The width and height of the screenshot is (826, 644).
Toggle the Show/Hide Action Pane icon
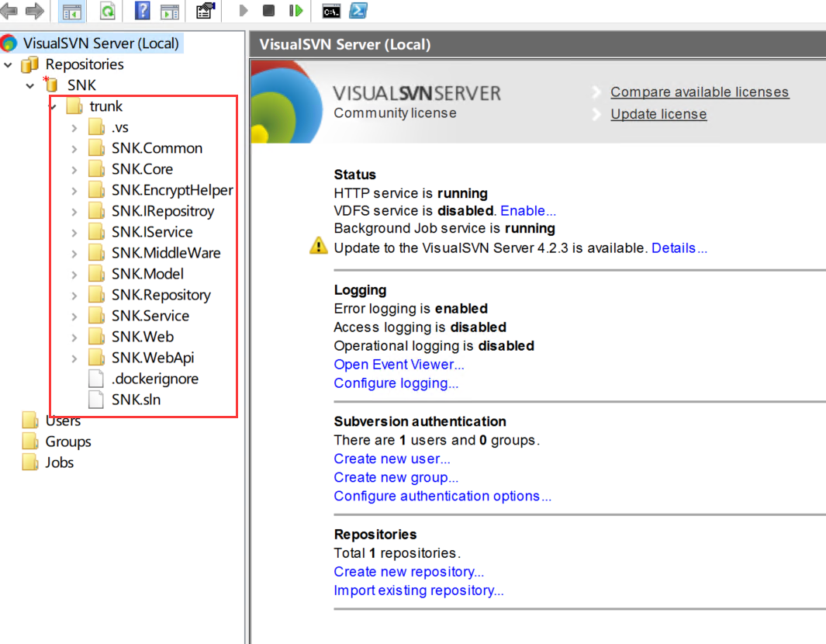point(170,11)
